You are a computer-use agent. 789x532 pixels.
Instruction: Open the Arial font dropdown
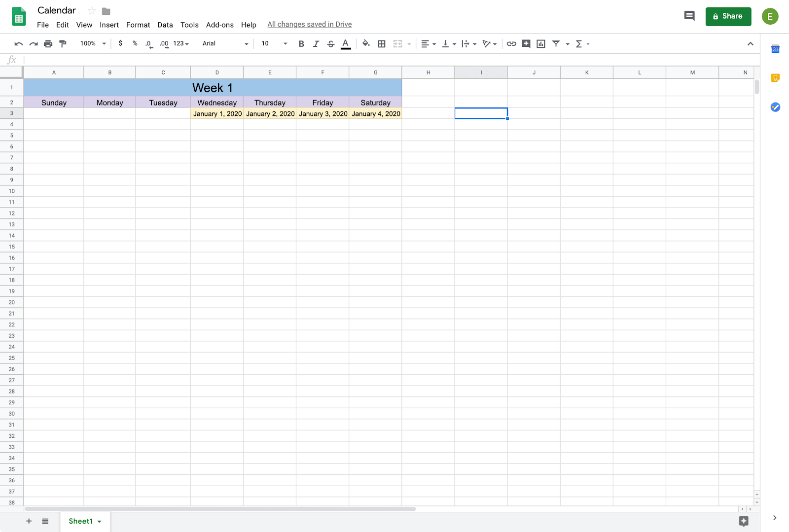pos(225,43)
